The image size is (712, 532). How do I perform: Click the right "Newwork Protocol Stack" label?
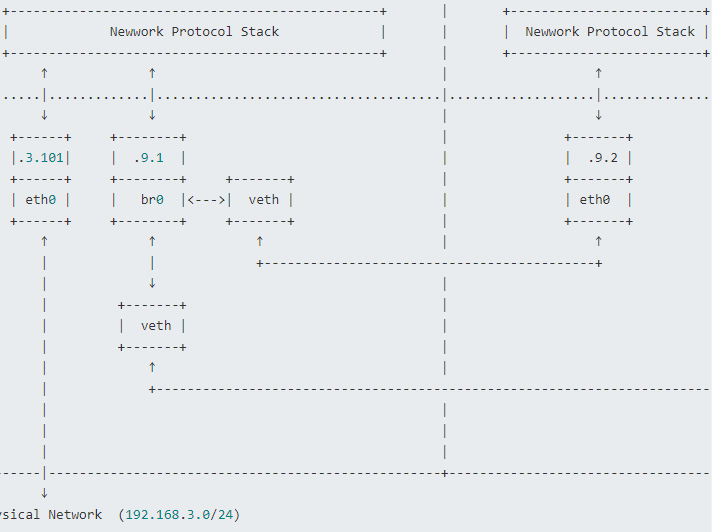(x=610, y=31)
